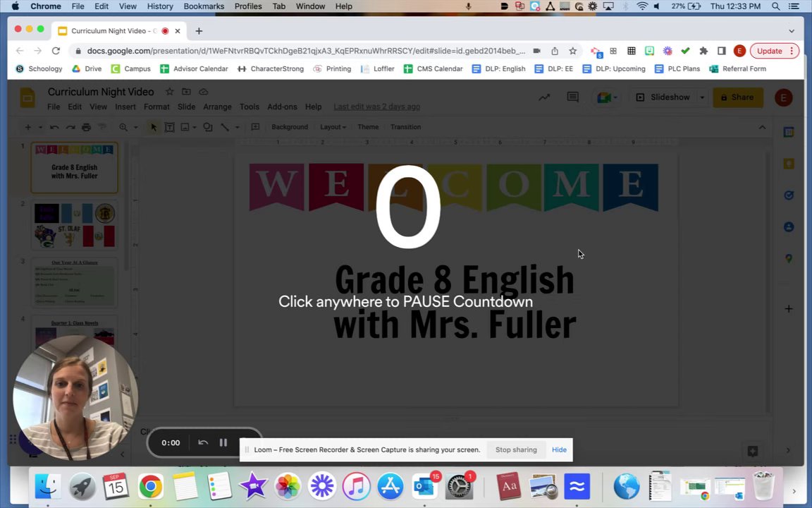Start the Slideshow presentation
The height and width of the screenshot is (508, 812).
(x=663, y=97)
